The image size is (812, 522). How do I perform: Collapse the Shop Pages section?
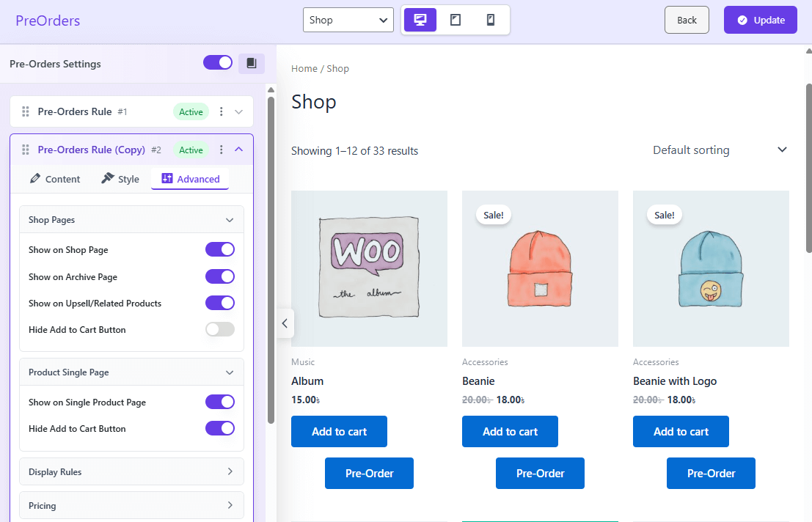coord(131,220)
